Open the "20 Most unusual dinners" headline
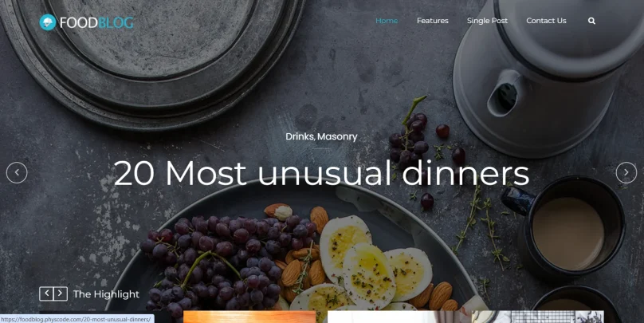644x323 pixels. point(321,173)
